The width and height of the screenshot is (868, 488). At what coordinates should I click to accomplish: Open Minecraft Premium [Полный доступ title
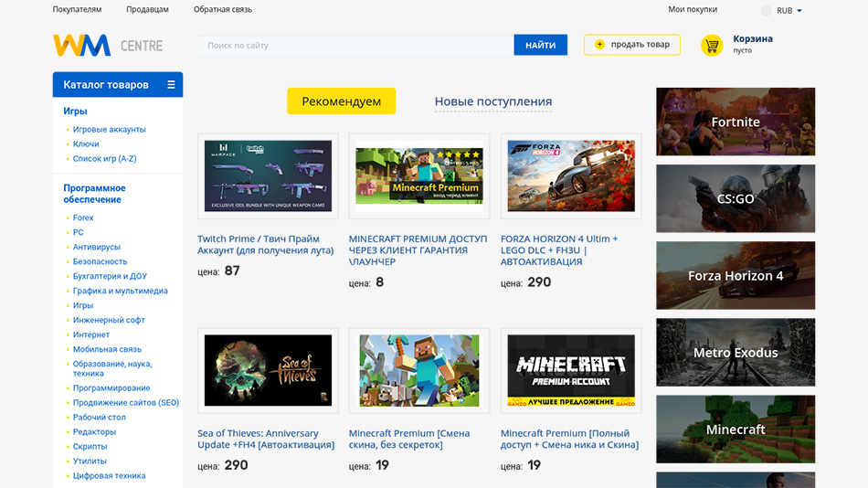(569, 439)
